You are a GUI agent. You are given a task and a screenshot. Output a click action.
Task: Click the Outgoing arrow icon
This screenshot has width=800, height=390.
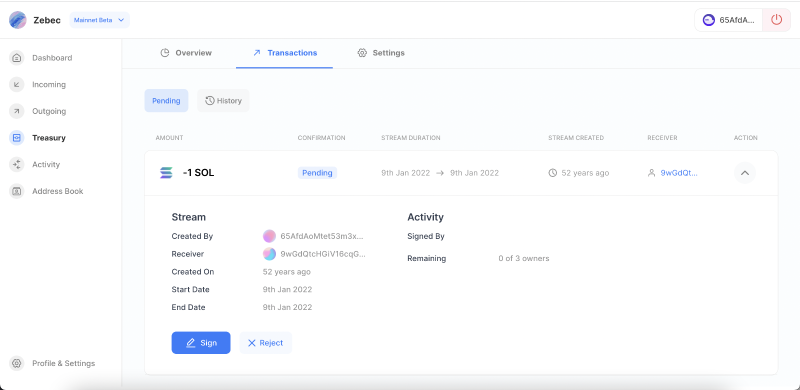(x=17, y=111)
